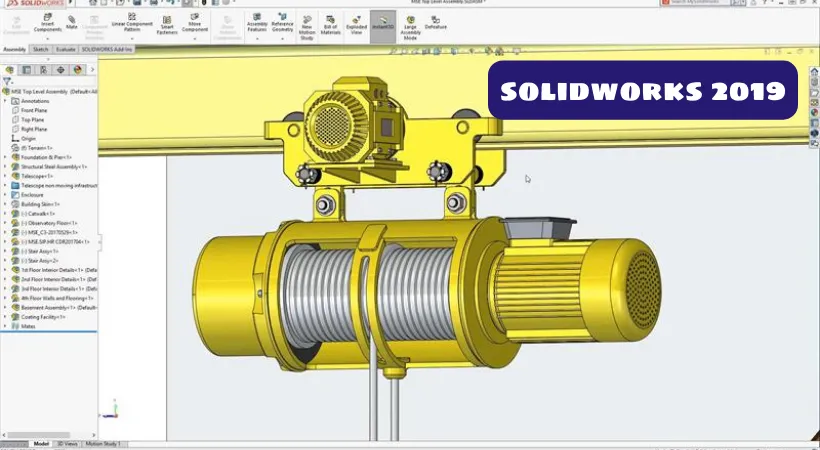Open Assembly Features dropdown arrow
Viewport: 820px width, 450px height.
coord(257,39)
